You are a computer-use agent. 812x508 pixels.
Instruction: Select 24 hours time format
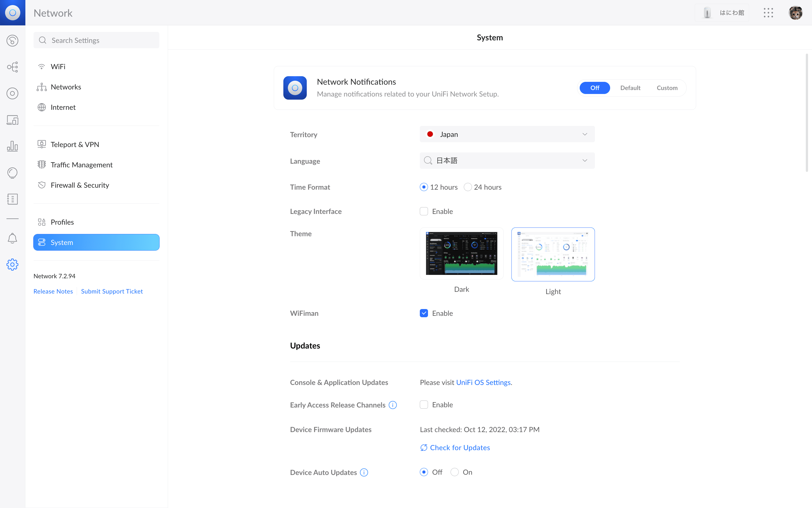pos(468,187)
